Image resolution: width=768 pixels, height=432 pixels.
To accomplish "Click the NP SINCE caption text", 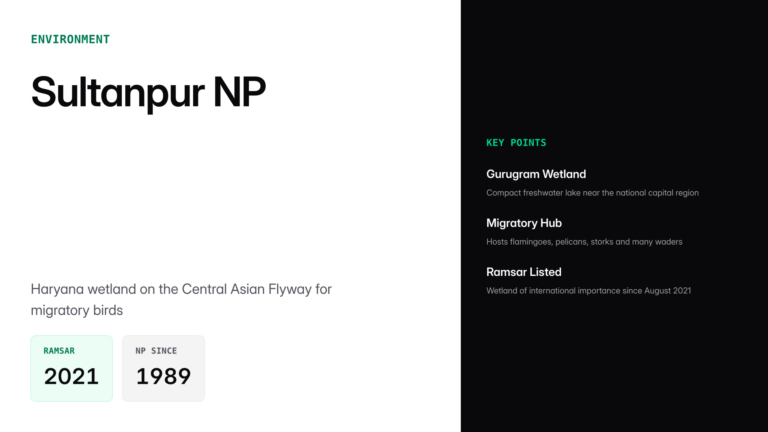I will point(156,351).
